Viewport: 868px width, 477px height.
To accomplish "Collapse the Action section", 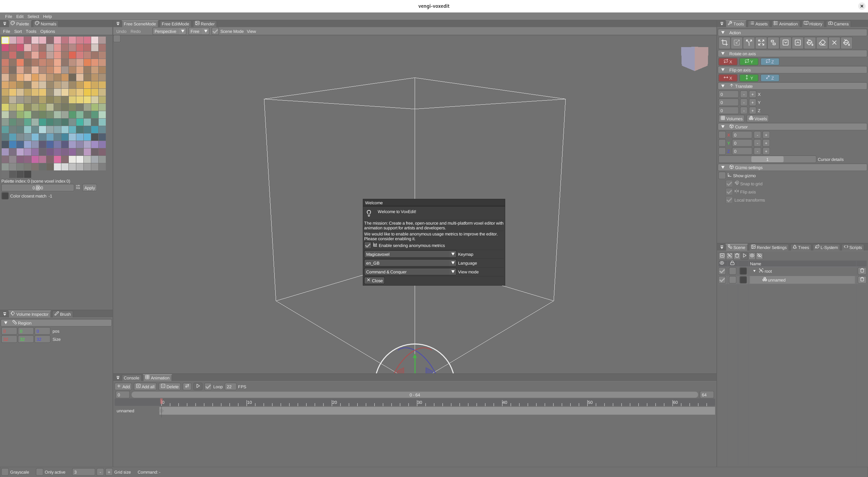I will pyautogui.click(x=723, y=33).
